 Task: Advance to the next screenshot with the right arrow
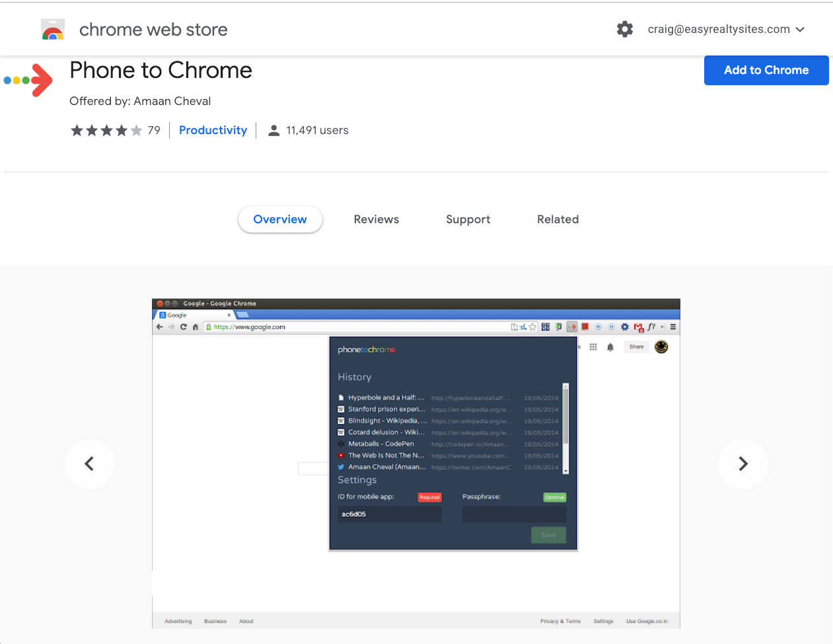coord(743,464)
